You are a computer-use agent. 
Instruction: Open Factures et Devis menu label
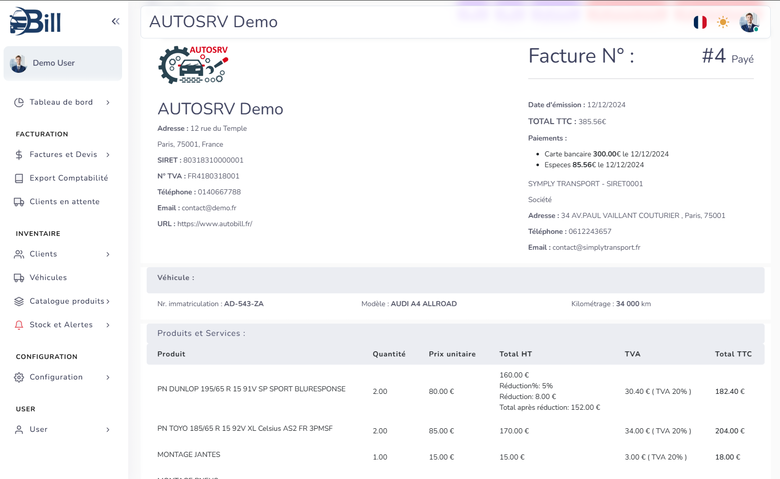point(63,154)
